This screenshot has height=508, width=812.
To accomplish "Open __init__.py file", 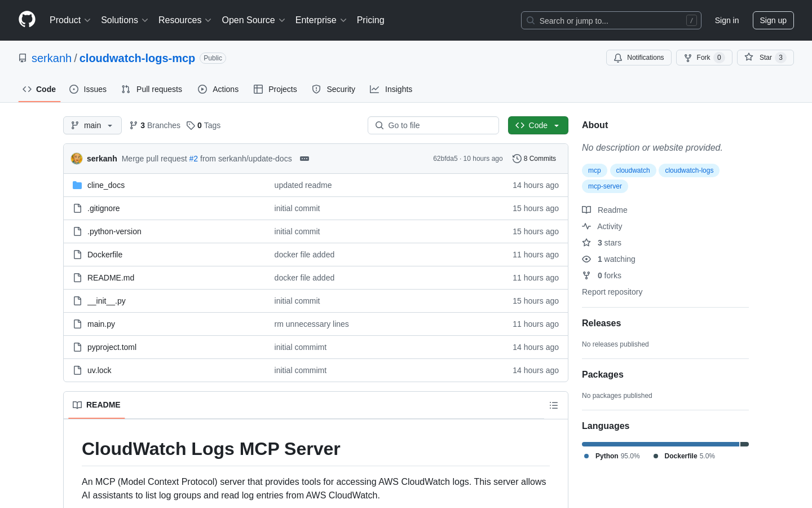I will coord(107,301).
